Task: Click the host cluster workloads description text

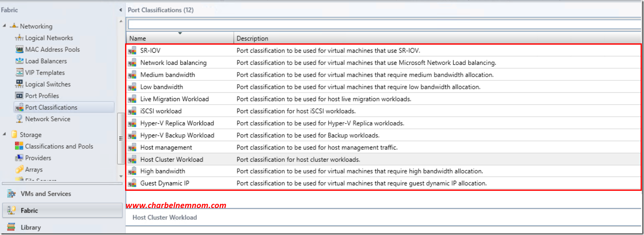Action: (x=298, y=160)
